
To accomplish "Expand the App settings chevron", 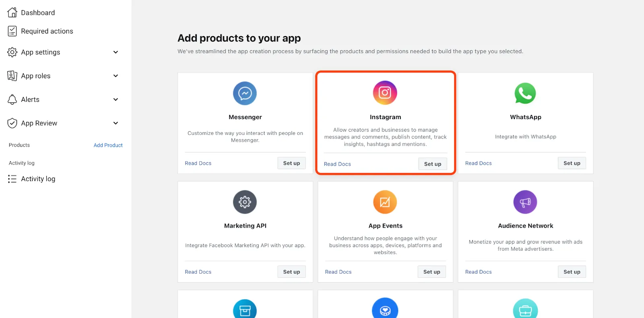I will [116, 52].
